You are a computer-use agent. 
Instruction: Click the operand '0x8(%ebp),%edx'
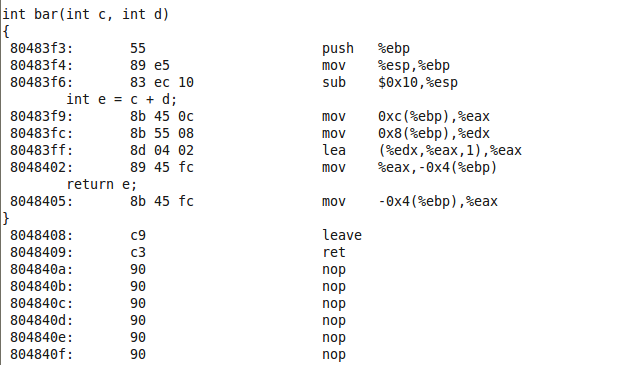[434, 134]
